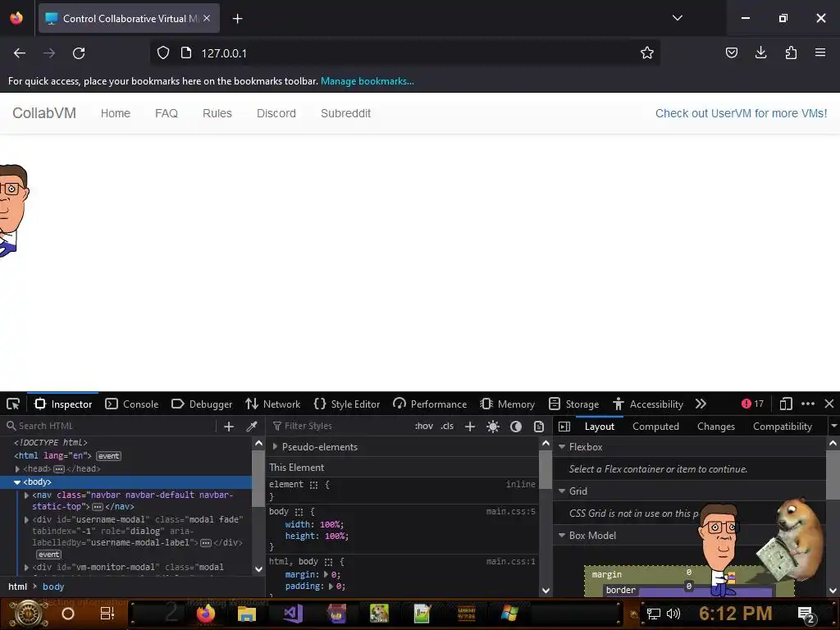
Task: Open the FAQ navbar link
Action: [x=166, y=113]
